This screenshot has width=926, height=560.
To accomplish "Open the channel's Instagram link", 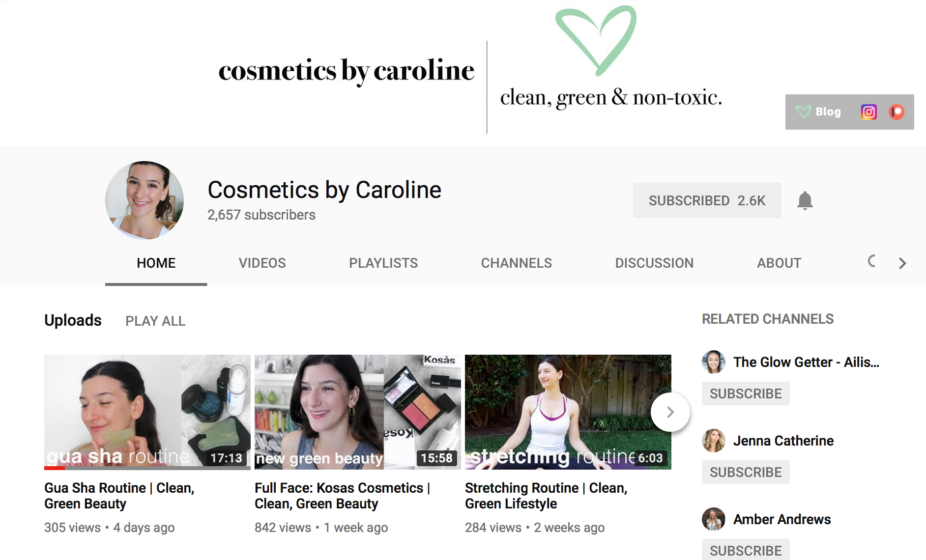I will pos(868,112).
